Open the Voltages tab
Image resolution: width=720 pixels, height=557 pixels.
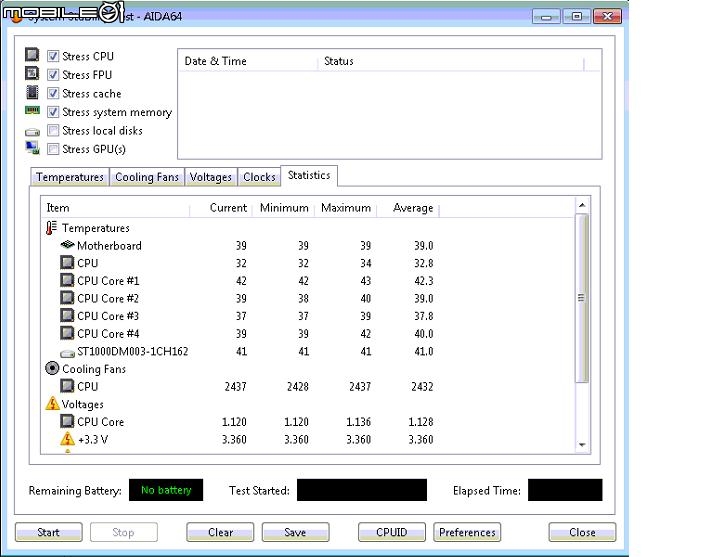[x=211, y=177]
